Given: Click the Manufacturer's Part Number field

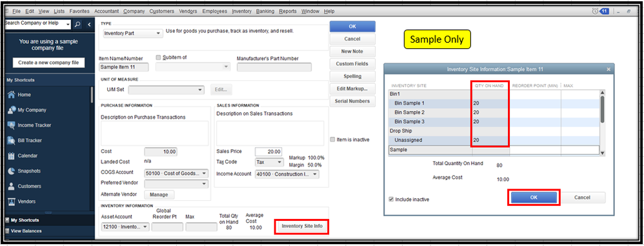Looking at the screenshot, I should pos(274,67).
